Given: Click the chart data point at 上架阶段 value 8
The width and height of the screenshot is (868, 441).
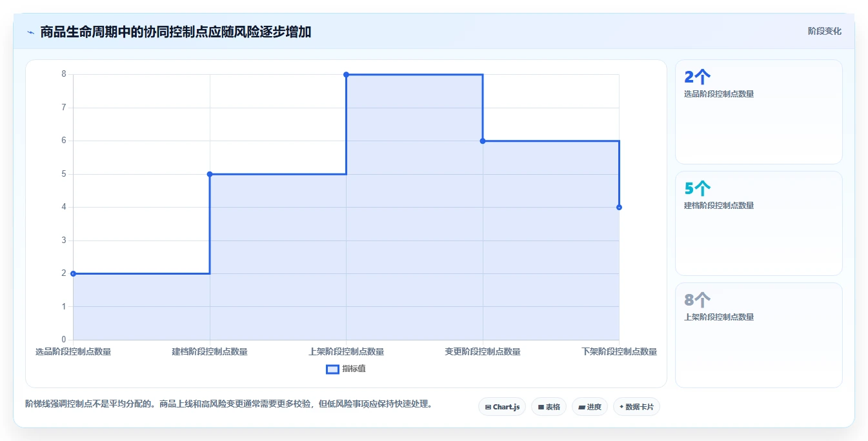Looking at the screenshot, I should click(346, 75).
